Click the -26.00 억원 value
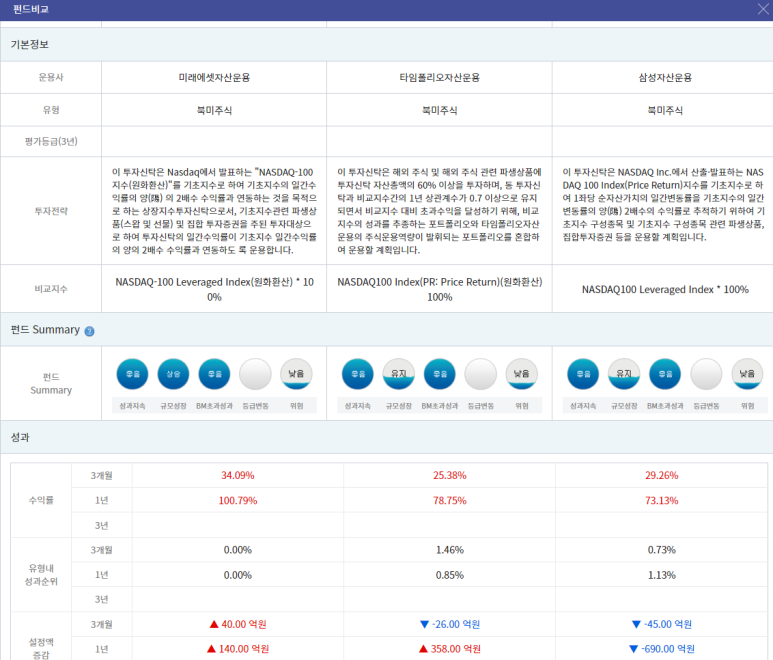Image resolution: width=773 pixels, height=660 pixels. click(x=456, y=625)
